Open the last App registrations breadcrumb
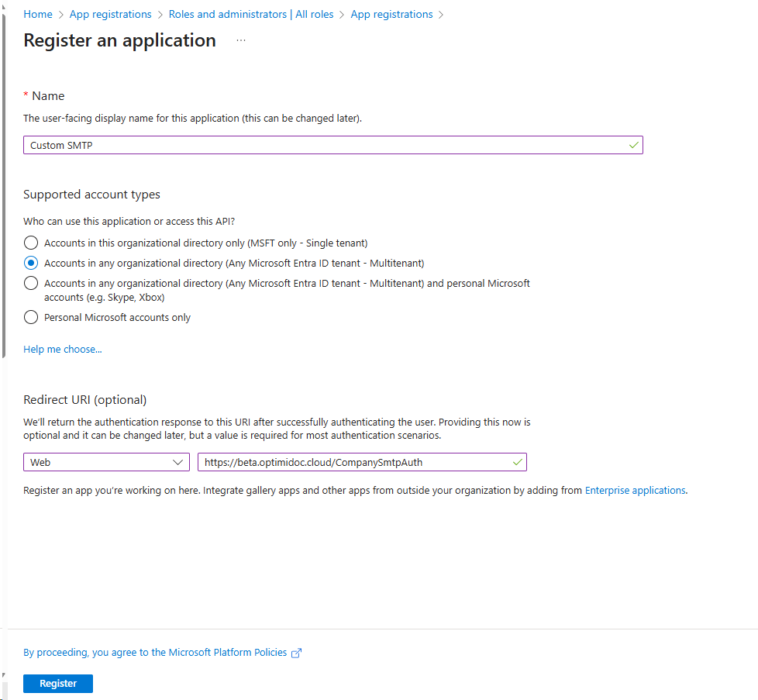The width and height of the screenshot is (758, 700). point(391,14)
